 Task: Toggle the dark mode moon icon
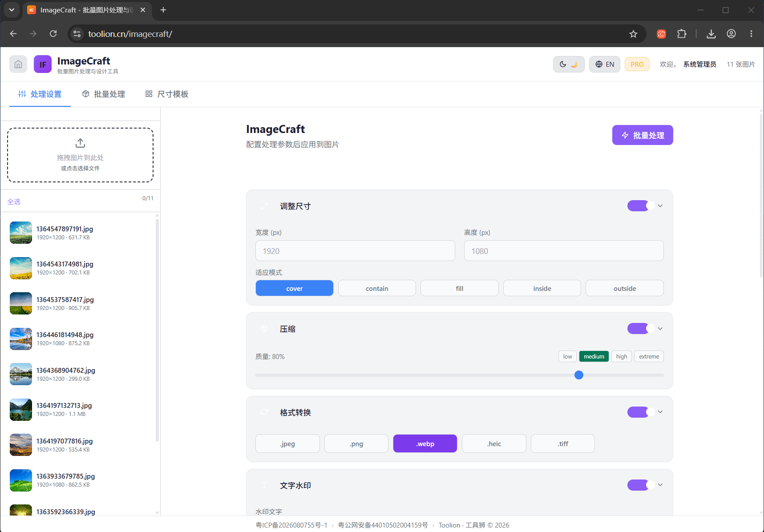[x=569, y=64]
